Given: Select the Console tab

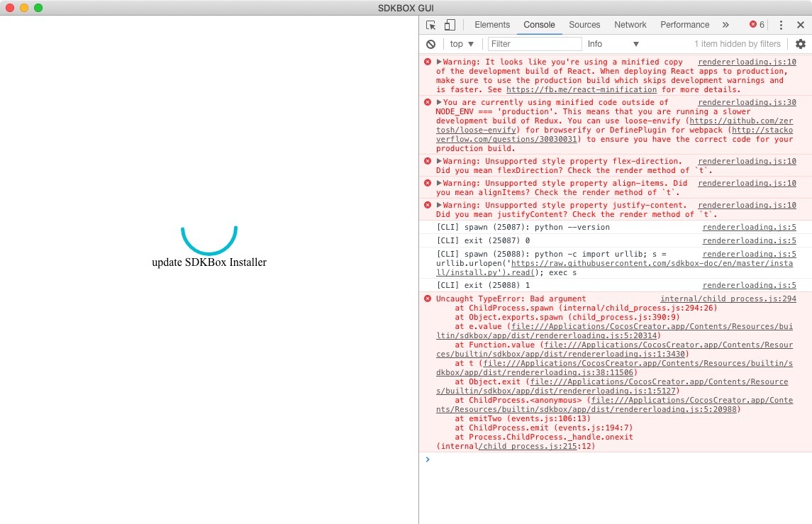Looking at the screenshot, I should [x=539, y=25].
